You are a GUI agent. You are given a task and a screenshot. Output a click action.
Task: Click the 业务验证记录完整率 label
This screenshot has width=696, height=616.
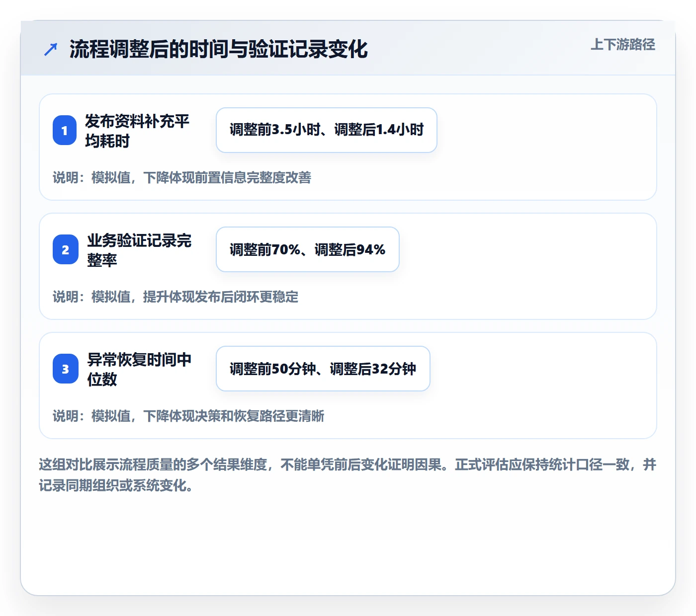(139, 250)
